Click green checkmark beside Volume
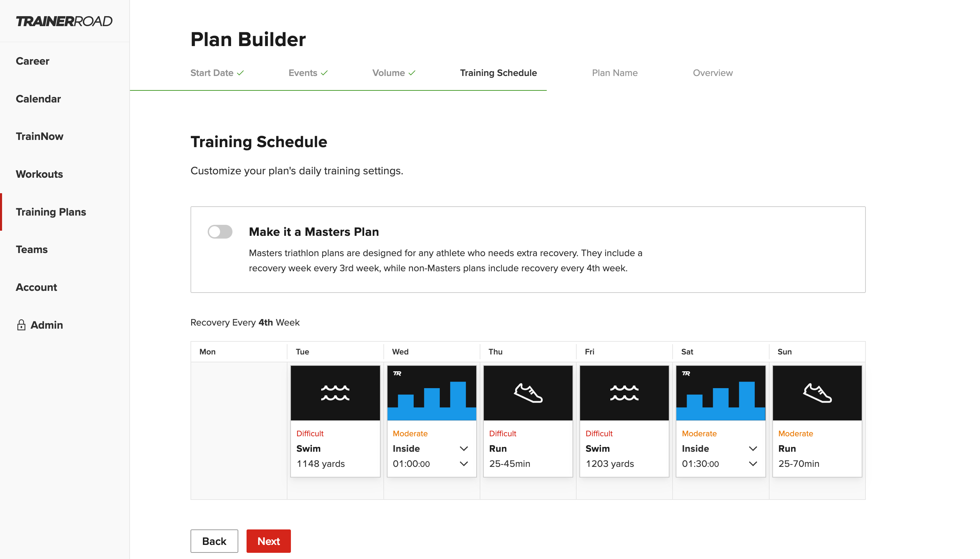The height and width of the screenshot is (559, 980). [x=412, y=73]
